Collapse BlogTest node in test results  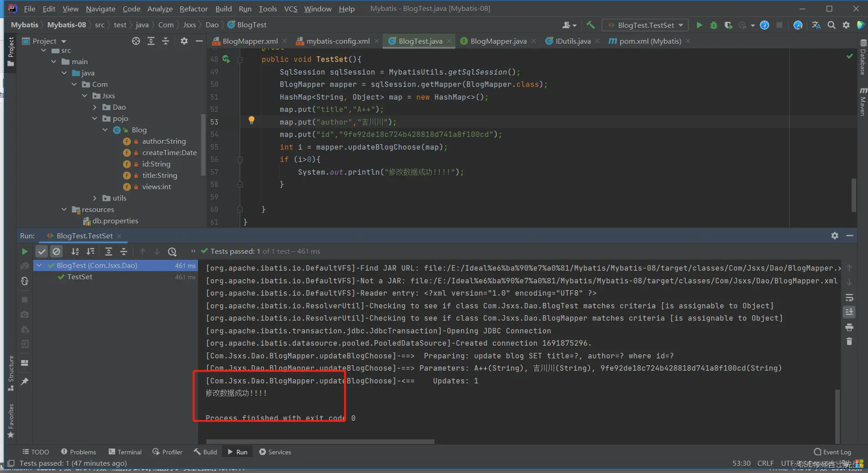(40, 266)
